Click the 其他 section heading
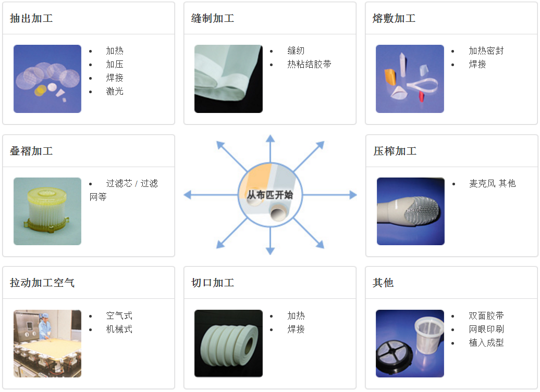Image resolution: width=540 pixels, height=392 pixels. 383,283
